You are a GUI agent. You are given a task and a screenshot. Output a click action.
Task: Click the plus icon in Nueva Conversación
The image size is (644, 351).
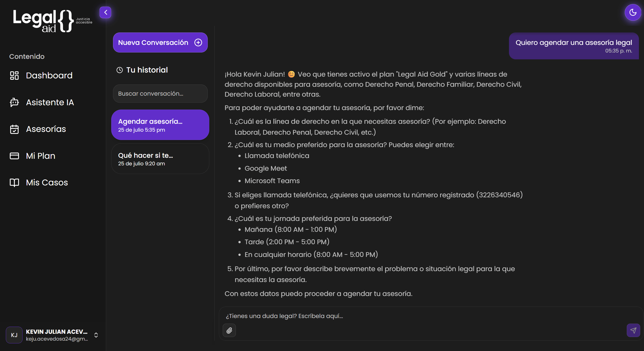(198, 43)
